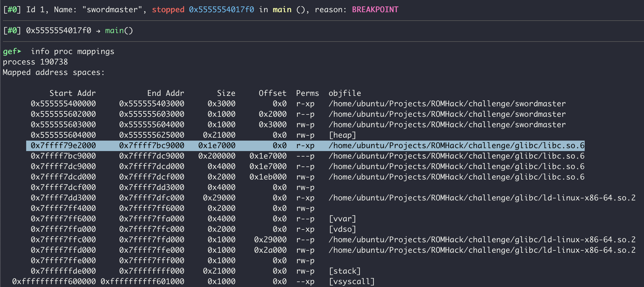Click the red "stopped" status word
Image resolution: width=644 pixels, height=287 pixels.
[168, 10]
